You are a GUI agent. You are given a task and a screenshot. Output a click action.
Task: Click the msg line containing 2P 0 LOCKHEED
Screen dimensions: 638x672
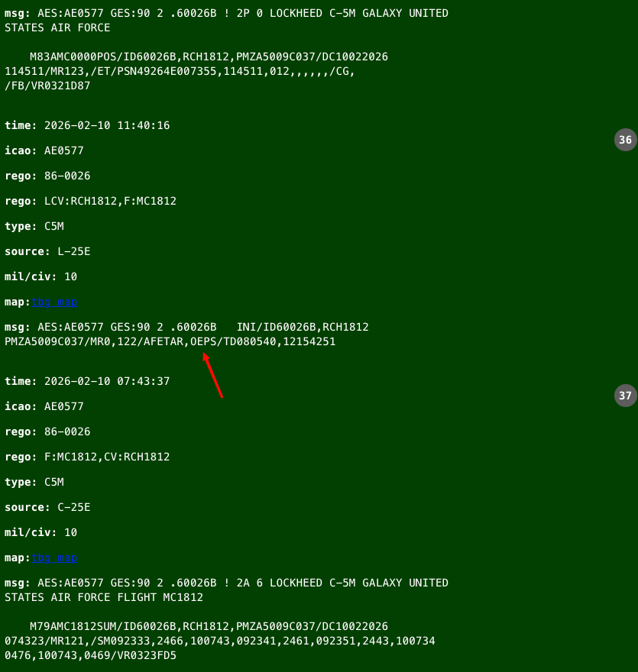pyautogui.click(x=226, y=14)
